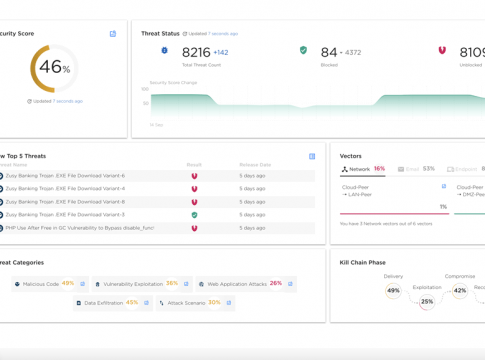Click '5 days ago' in Variant-6 row
This screenshot has width=485, height=360.
[x=252, y=176]
